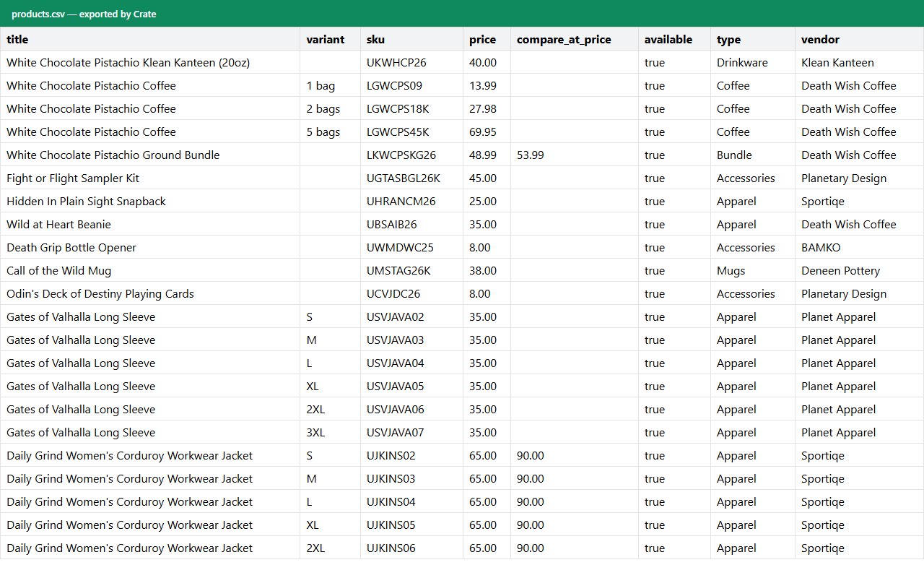Click the 'sku' column header
The height and width of the screenshot is (578, 924).
click(411, 39)
